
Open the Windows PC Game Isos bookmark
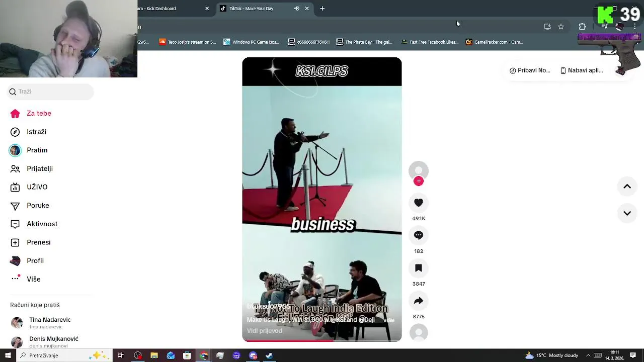pyautogui.click(x=252, y=42)
